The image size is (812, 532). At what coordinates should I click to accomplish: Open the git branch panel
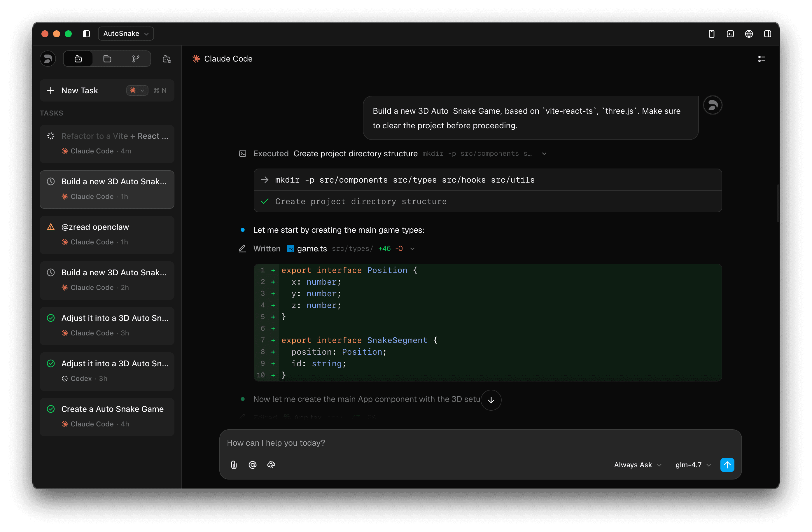coord(135,58)
